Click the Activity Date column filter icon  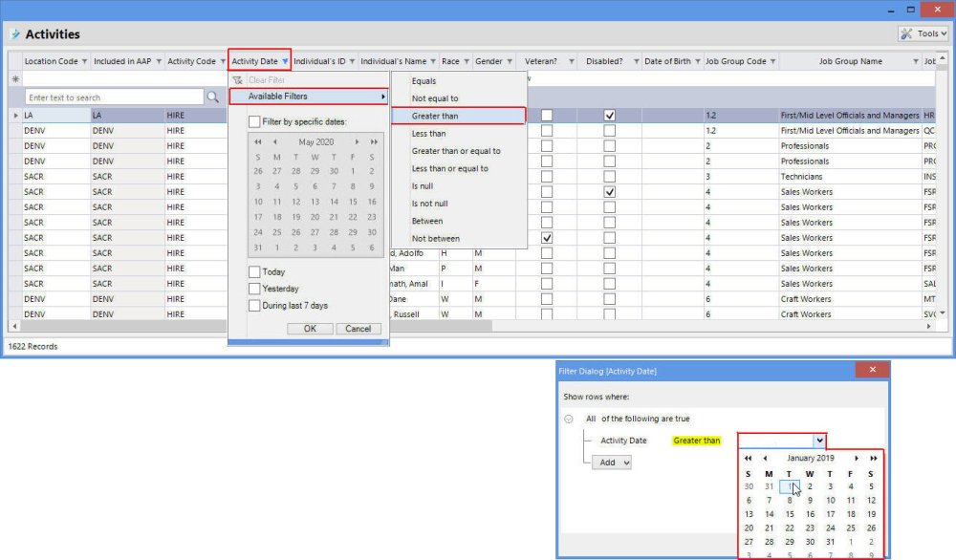(x=285, y=61)
